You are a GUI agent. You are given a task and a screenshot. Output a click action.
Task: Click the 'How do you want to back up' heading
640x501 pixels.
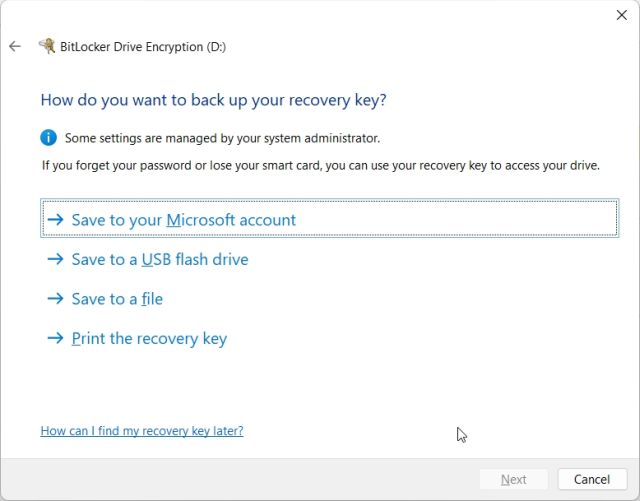pos(213,100)
